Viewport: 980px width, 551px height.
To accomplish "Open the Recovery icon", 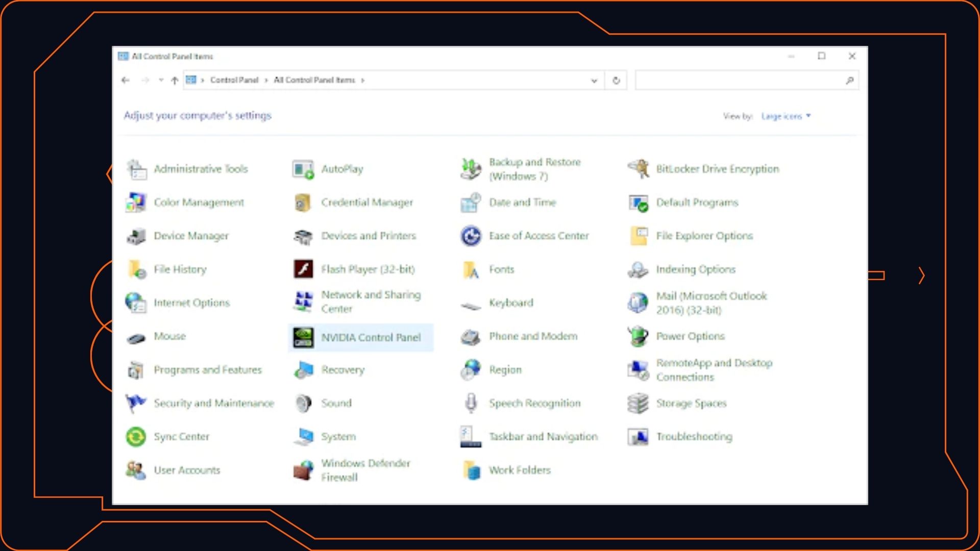I will click(303, 370).
